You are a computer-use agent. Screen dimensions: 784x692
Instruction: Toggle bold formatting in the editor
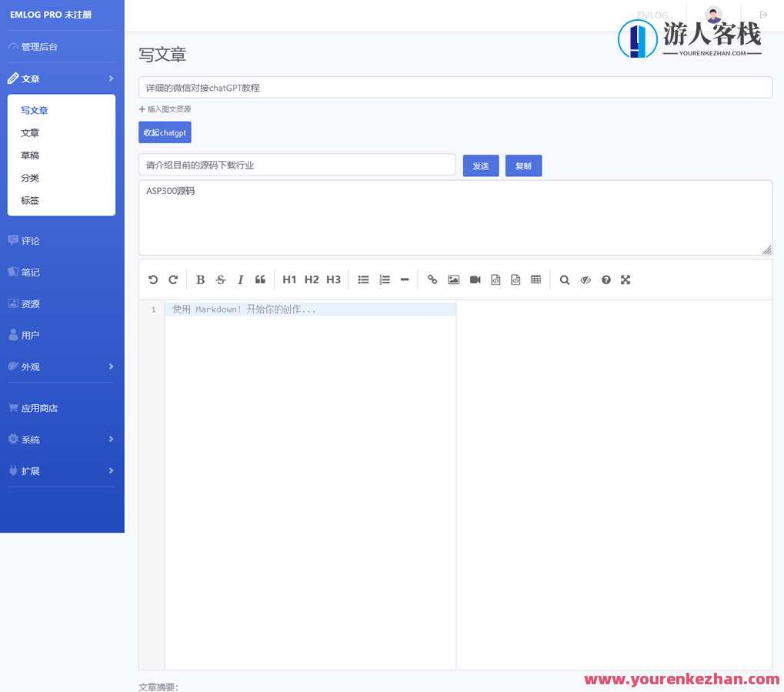coord(200,279)
